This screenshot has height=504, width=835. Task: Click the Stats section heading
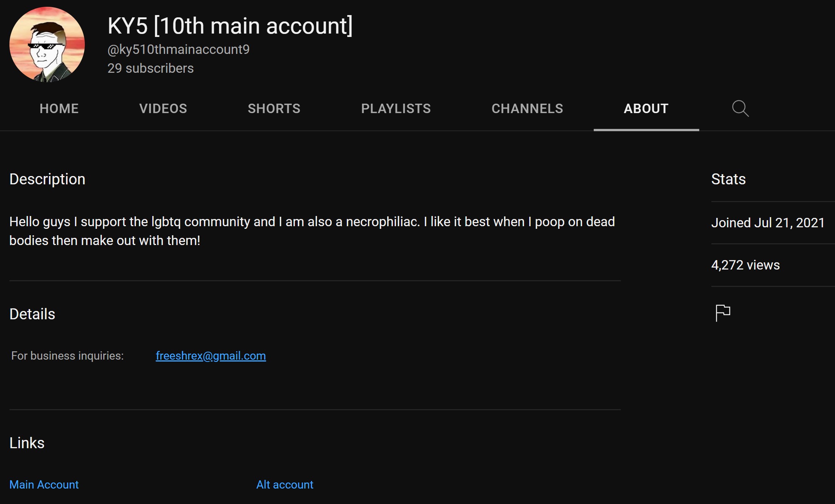(728, 179)
